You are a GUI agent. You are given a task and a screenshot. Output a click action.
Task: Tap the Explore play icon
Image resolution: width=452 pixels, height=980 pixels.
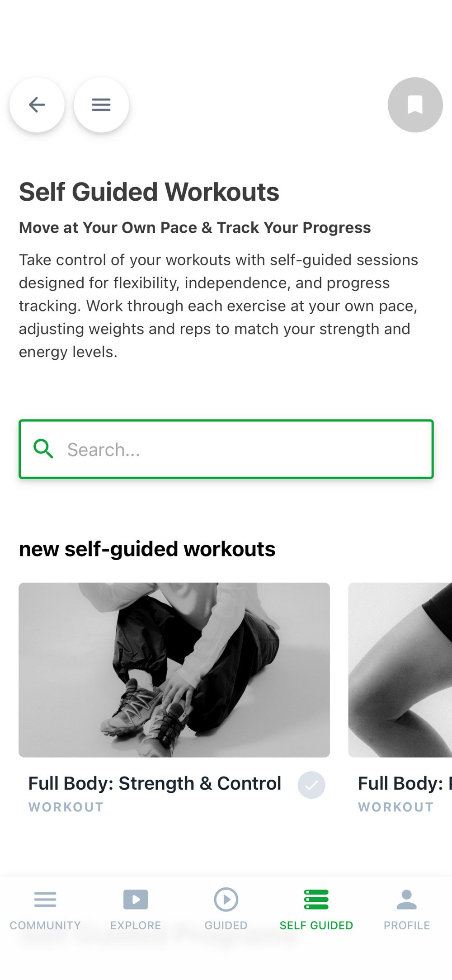click(136, 900)
